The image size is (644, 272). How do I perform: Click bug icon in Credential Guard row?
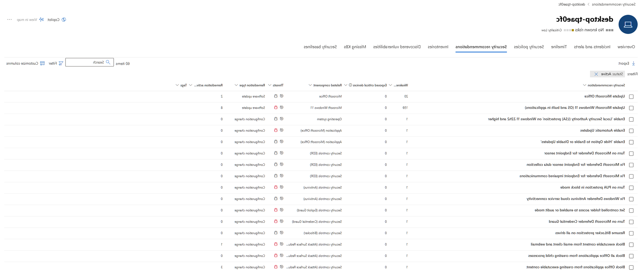pos(275,222)
